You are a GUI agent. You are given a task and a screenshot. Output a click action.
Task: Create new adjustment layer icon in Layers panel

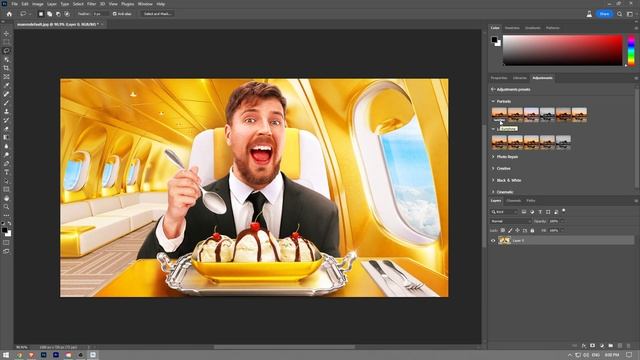tap(601, 346)
